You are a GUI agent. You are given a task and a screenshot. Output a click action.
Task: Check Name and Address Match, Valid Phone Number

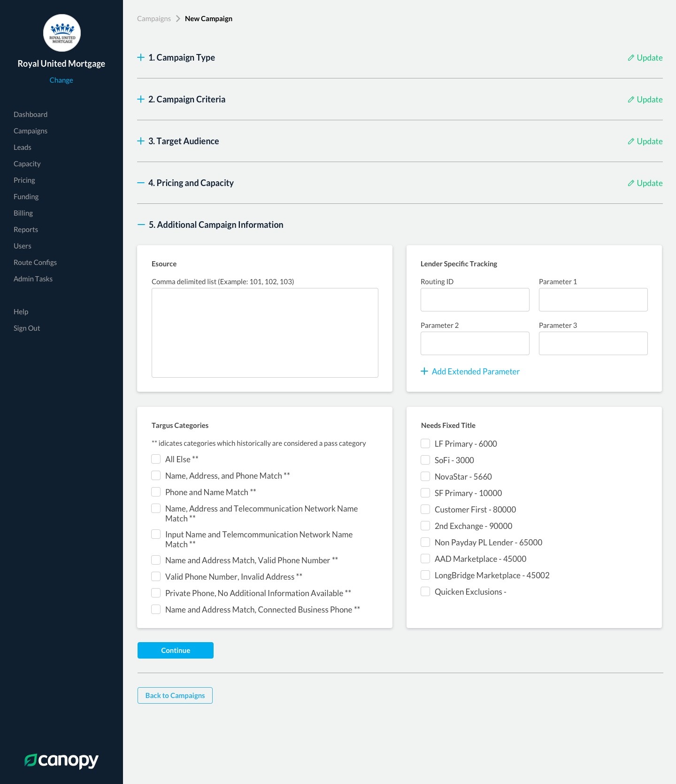point(156,560)
